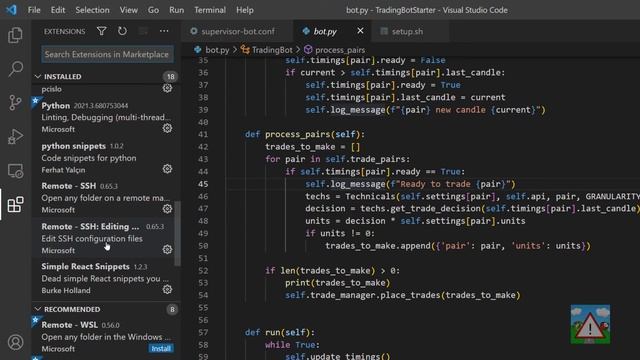
Task: Click the EXTENSIONS panel title
Action: [x=64, y=31]
